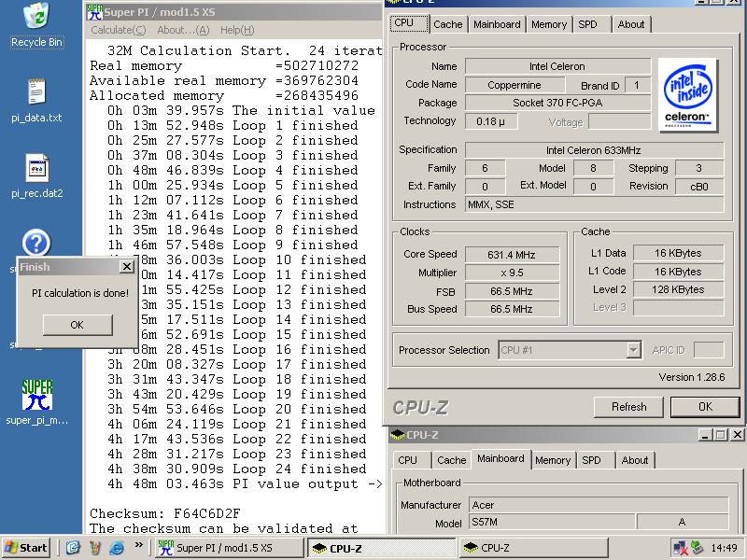Switch to About tab in upper CPU-Z
Image resolution: width=747 pixels, height=560 pixels.
tap(631, 24)
